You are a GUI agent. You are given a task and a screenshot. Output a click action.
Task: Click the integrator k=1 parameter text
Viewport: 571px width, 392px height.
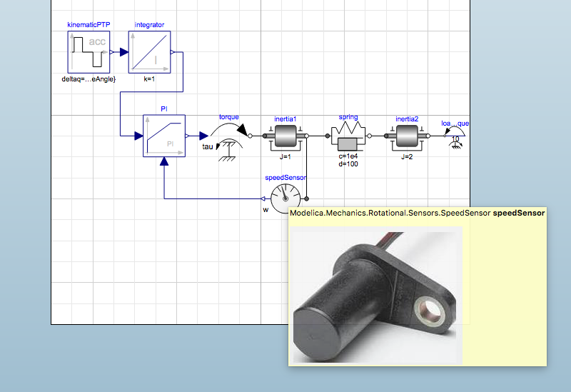tap(149, 79)
